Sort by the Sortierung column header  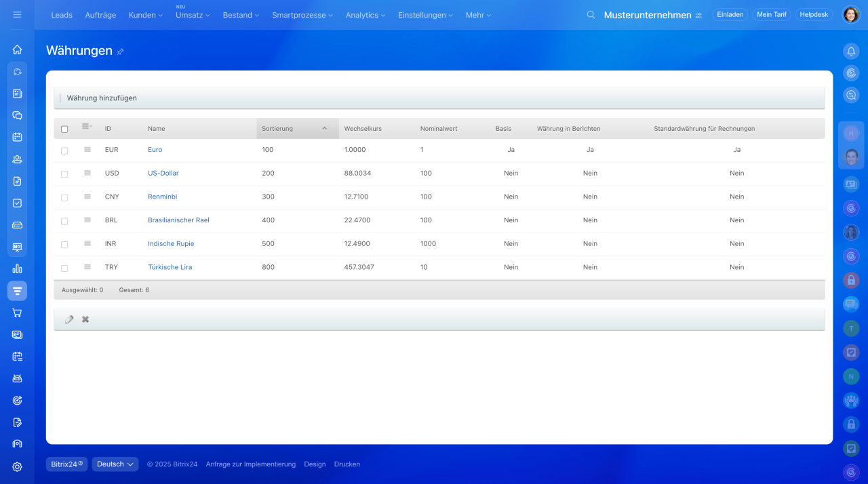click(298, 128)
